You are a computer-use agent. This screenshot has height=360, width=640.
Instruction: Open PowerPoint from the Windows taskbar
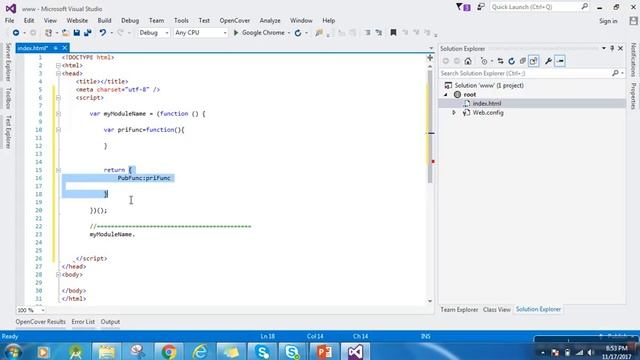click(324, 352)
